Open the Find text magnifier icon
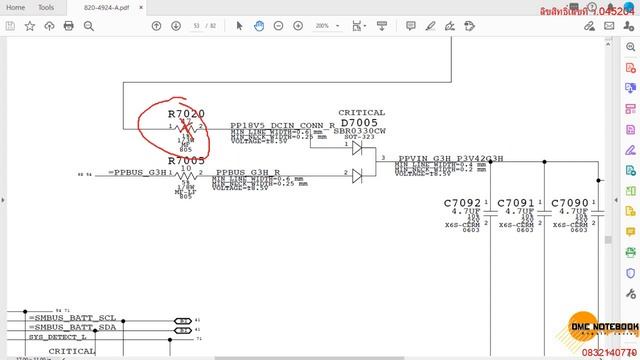Screen dimensions: 640x360 (89, 26)
